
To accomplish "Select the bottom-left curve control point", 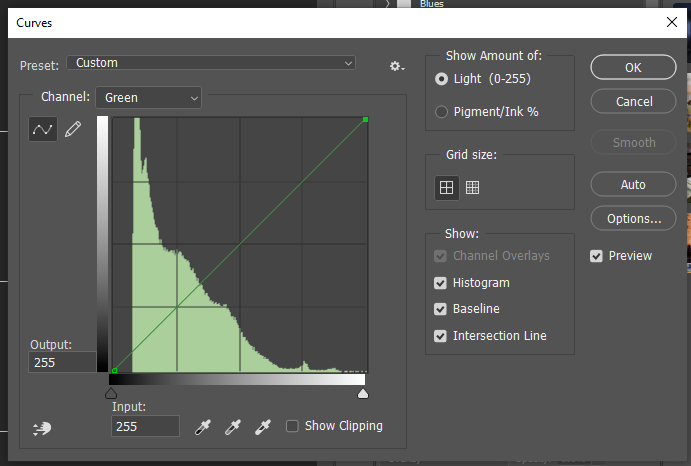I will pos(114,370).
